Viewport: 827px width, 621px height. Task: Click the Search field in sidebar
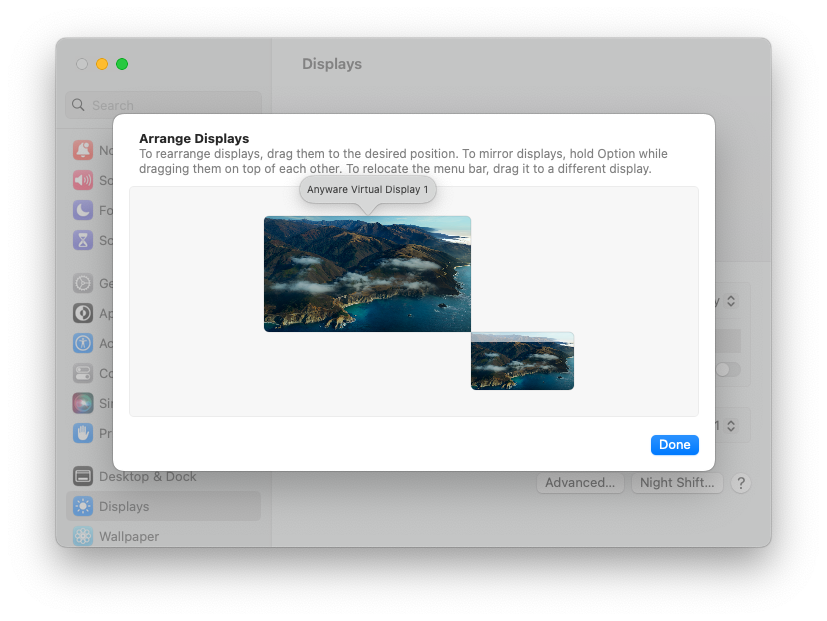pos(164,105)
